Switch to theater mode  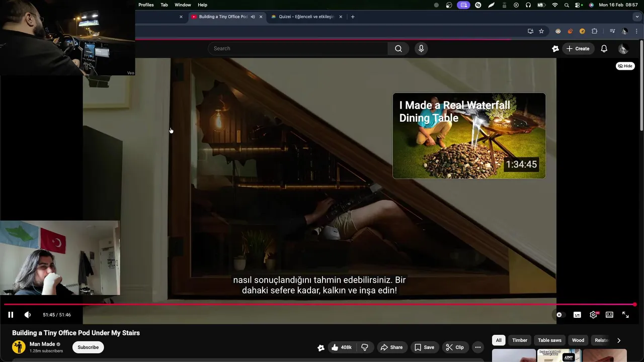609,315
